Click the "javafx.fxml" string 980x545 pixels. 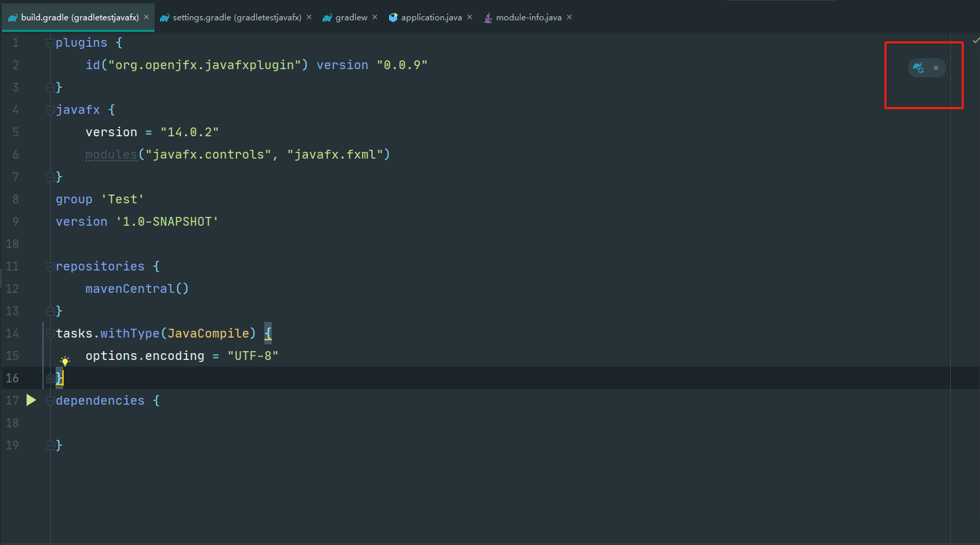pos(335,155)
